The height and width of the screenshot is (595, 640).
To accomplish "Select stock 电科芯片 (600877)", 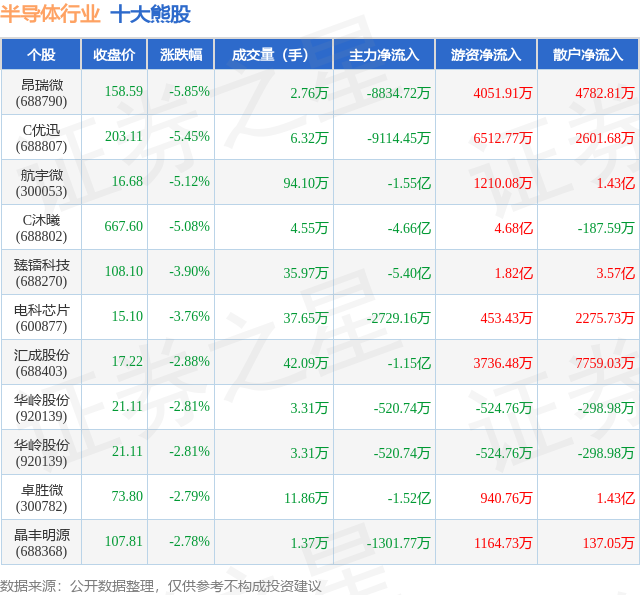I will [x=41, y=318].
